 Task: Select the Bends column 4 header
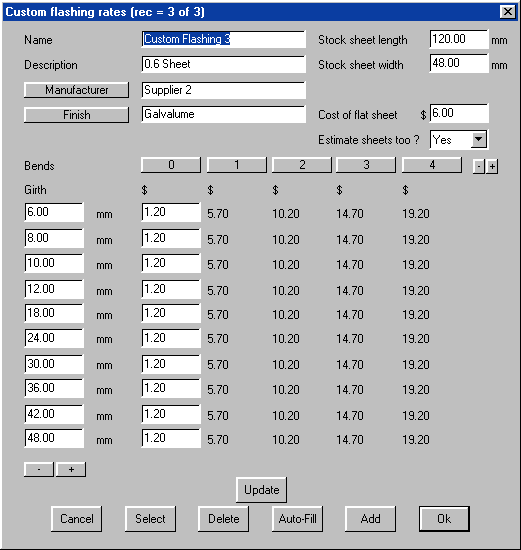pyautogui.click(x=432, y=165)
